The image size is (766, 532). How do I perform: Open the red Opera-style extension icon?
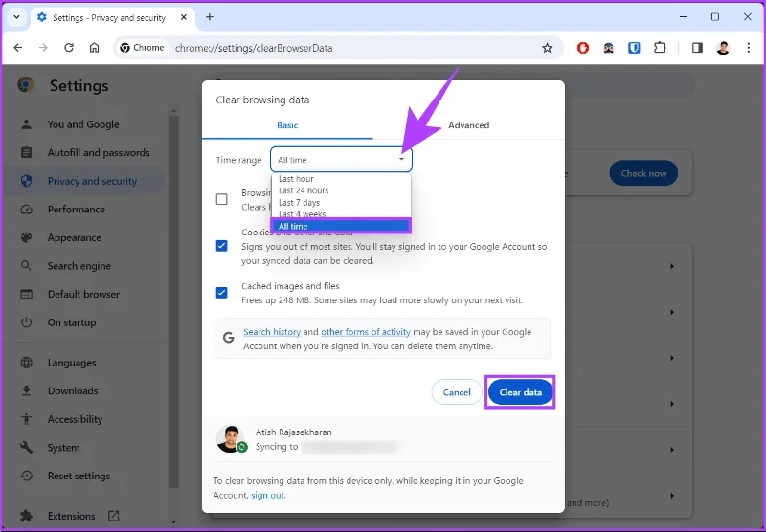tap(583, 48)
